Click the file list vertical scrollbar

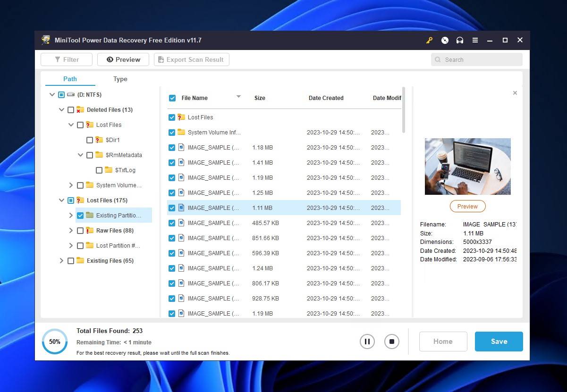click(403, 109)
